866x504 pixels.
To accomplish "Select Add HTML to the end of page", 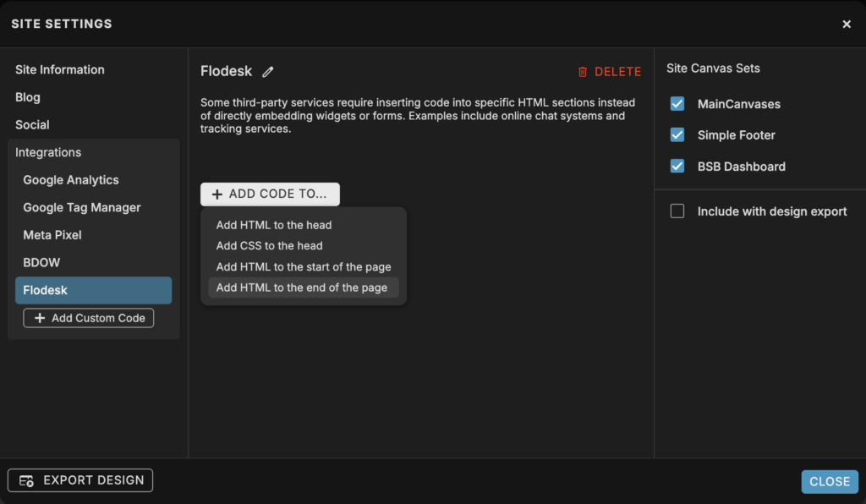I will tap(304, 288).
